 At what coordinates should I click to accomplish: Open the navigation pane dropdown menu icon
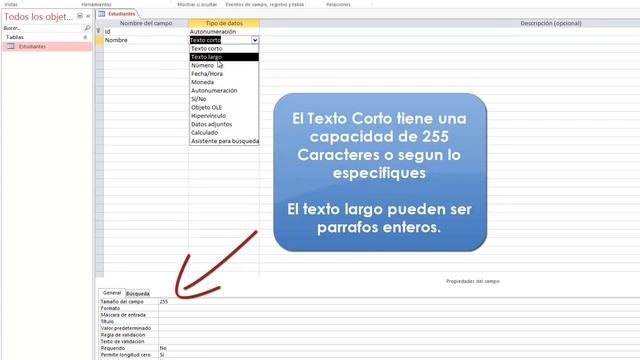pyautogui.click(x=80, y=16)
